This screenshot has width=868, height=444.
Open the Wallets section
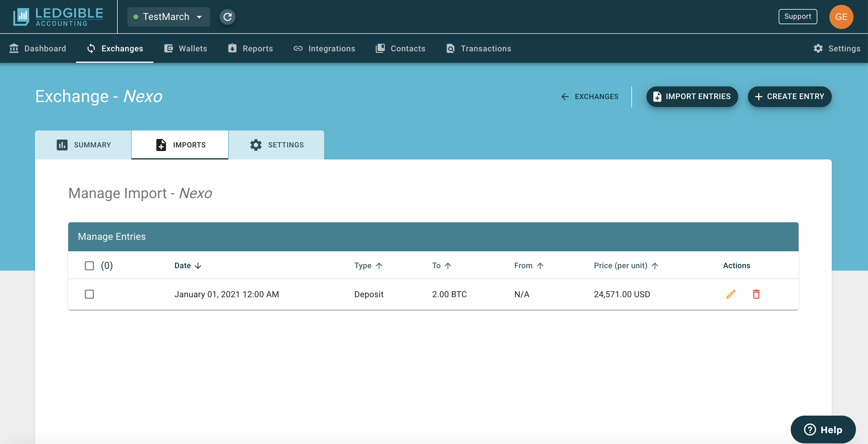[x=185, y=49]
